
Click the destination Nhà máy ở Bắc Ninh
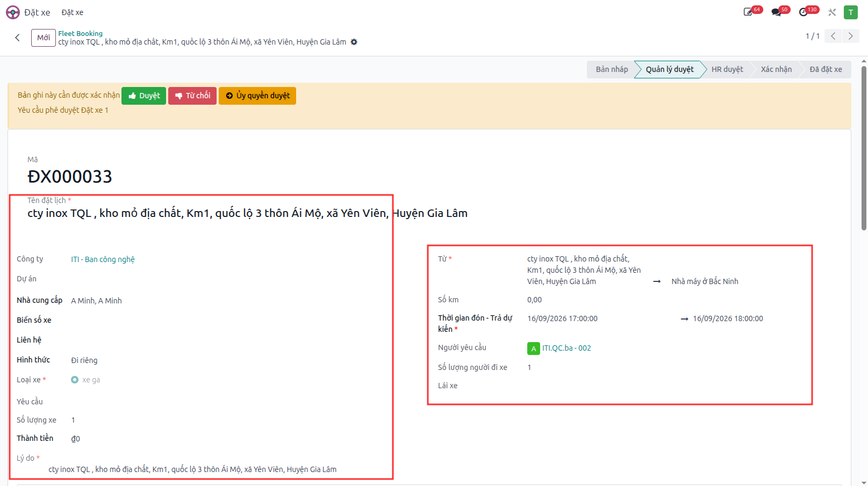click(705, 281)
